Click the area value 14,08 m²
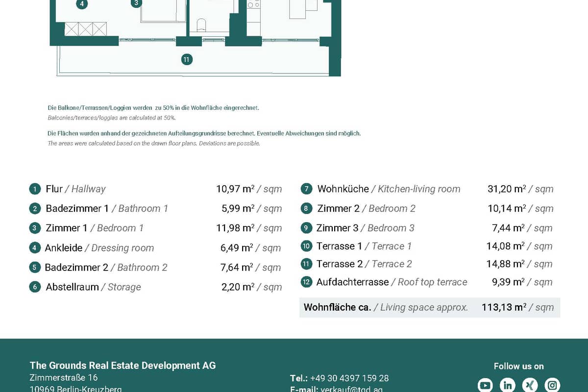The image size is (588, 392). pyautogui.click(x=506, y=246)
